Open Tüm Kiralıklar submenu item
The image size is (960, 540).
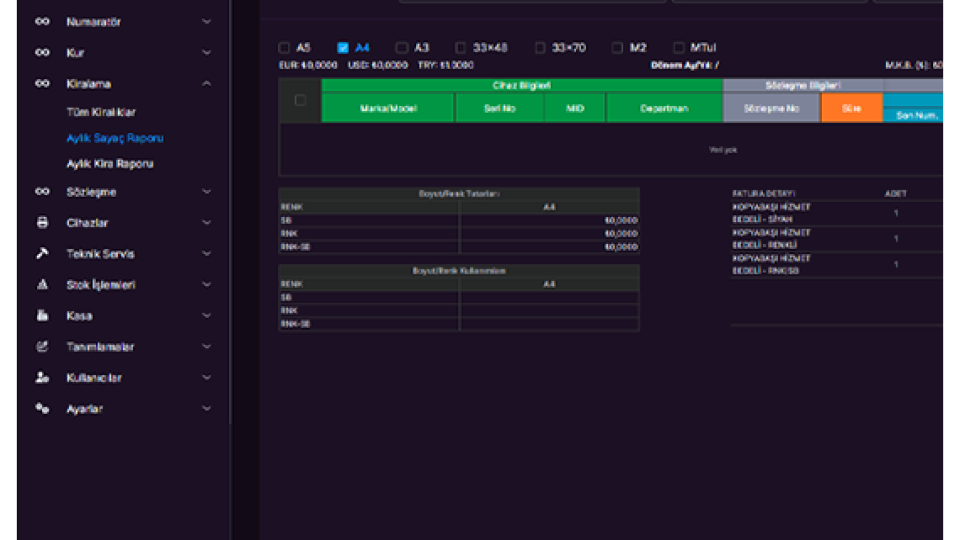tap(101, 112)
